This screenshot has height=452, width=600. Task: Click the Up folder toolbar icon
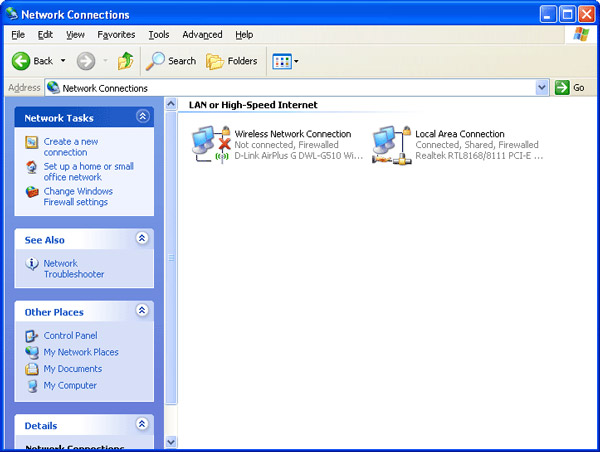(x=125, y=61)
